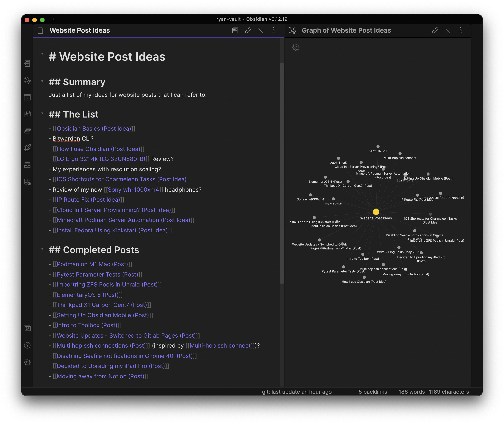Open settings gear in left ribbon
Image resolution: width=504 pixels, height=424 pixels.
tap(27, 362)
